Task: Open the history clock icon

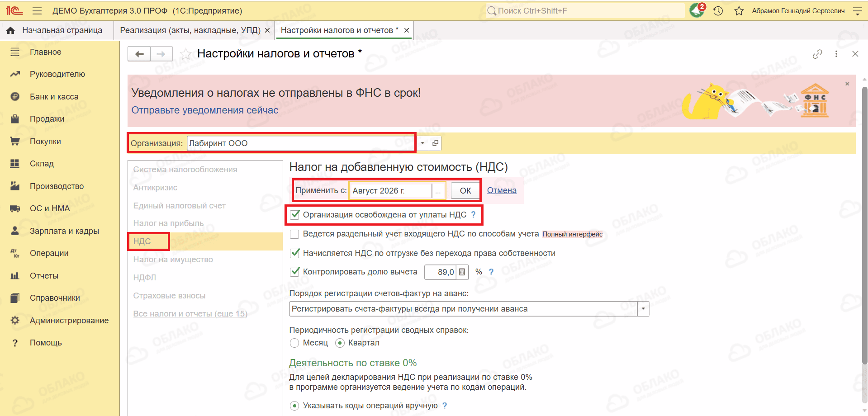Action: [718, 11]
